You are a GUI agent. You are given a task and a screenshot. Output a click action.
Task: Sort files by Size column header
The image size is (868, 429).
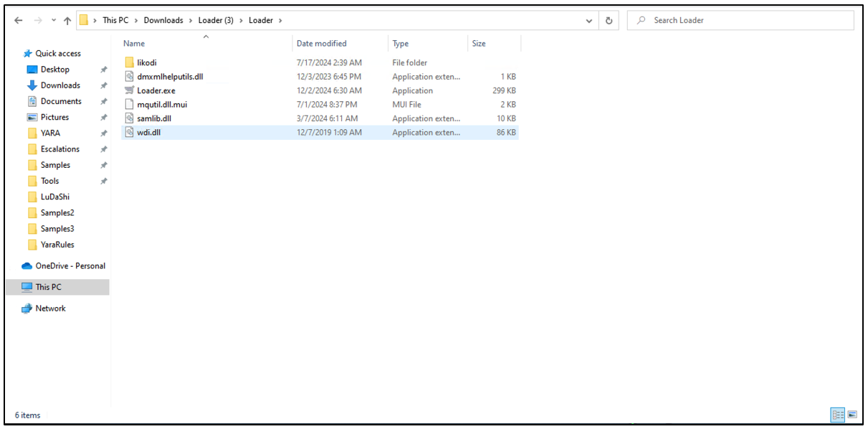coord(479,44)
